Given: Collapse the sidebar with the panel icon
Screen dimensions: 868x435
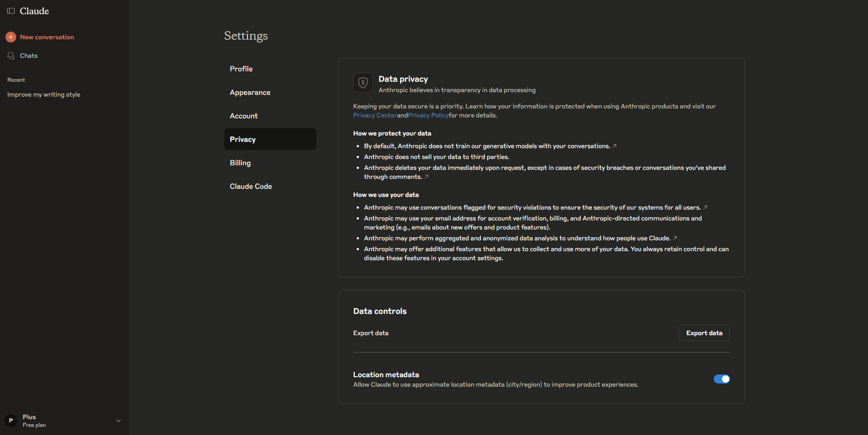Looking at the screenshot, I should tap(11, 11).
